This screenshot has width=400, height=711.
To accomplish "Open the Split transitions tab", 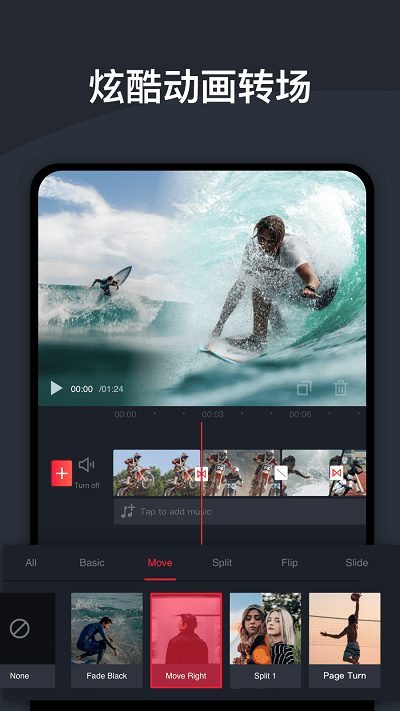I will click(x=222, y=563).
